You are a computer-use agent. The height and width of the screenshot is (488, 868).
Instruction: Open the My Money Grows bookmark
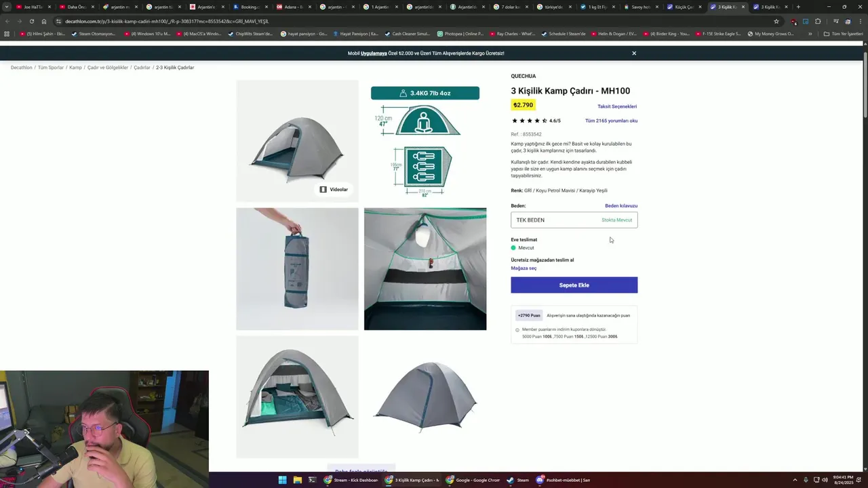click(x=771, y=34)
